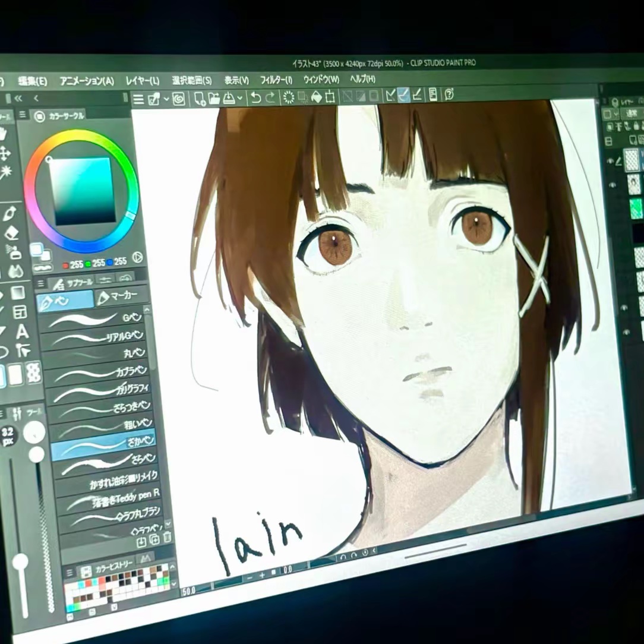Viewport: 644px width, 644px height.
Task: Import sub tool at list bottom
Action: click(141, 542)
